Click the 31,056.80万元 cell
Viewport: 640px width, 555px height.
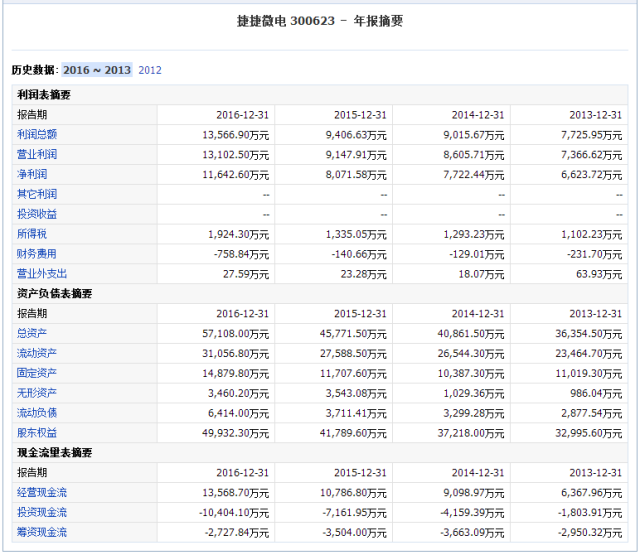click(x=236, y=353)
